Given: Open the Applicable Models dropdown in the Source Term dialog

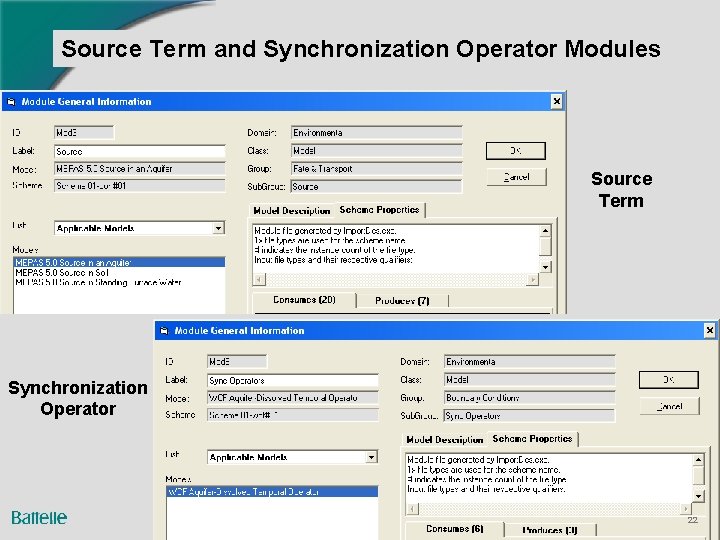Looking at the screenshot, I should coord(219,228).
